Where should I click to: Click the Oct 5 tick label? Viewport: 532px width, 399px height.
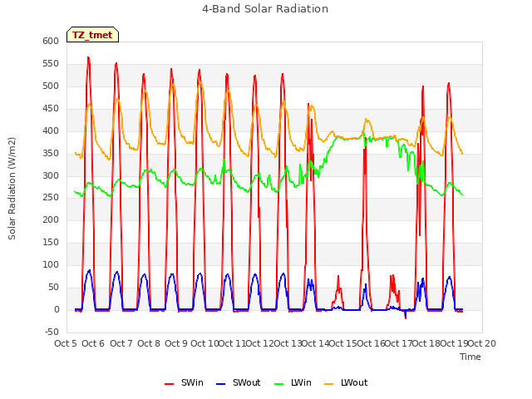[65, 343]
